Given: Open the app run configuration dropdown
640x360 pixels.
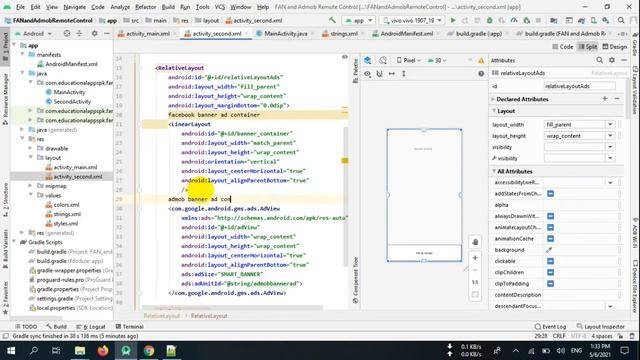Looking at the screenshot, I should (x=358, y=20).
